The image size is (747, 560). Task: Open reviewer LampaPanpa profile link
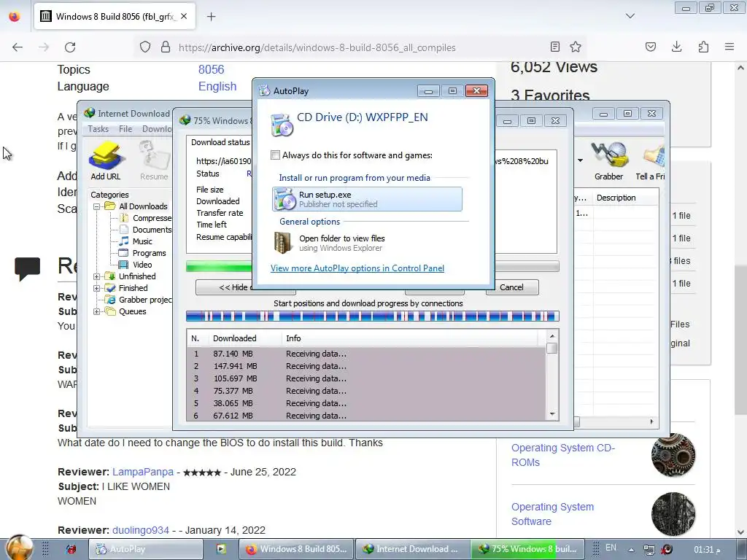pyautogui.click(x=143, y=472)
